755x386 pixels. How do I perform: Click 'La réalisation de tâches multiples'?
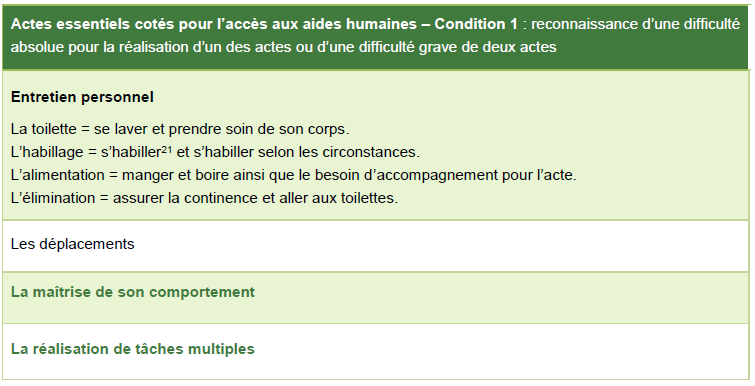coord(132,349)
